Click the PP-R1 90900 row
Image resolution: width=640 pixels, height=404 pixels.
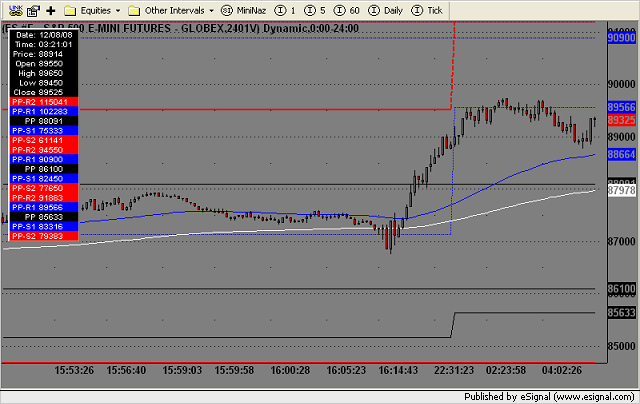pos(44,160)
